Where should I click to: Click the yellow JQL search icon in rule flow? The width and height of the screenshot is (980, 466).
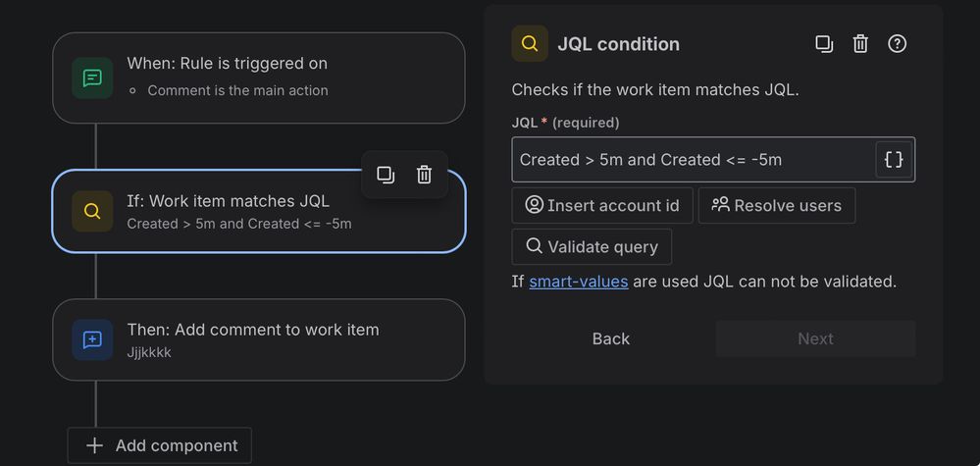(92, 211)
